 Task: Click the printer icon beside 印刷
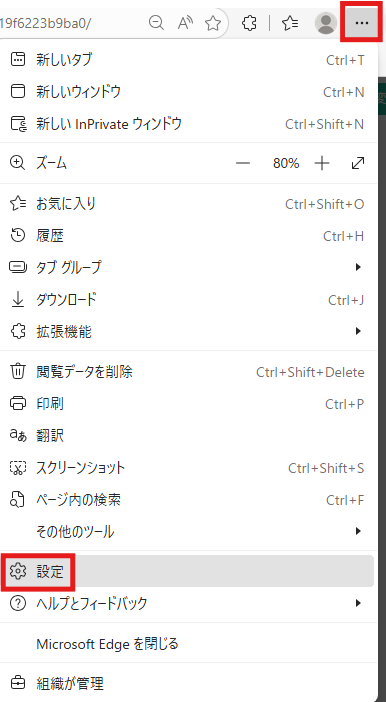[18, 403]
